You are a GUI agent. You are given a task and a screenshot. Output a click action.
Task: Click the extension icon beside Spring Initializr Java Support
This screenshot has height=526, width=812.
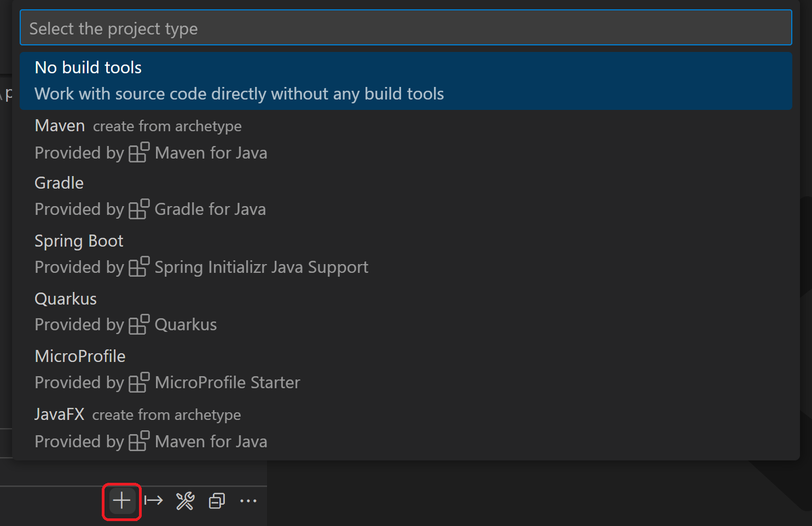139,266
